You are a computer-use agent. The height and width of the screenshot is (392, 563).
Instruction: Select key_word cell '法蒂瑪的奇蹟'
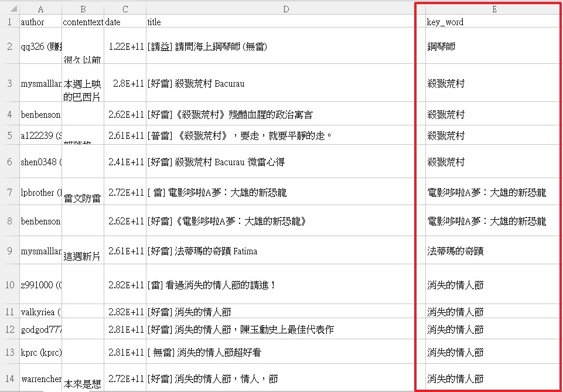pos(494,250)
